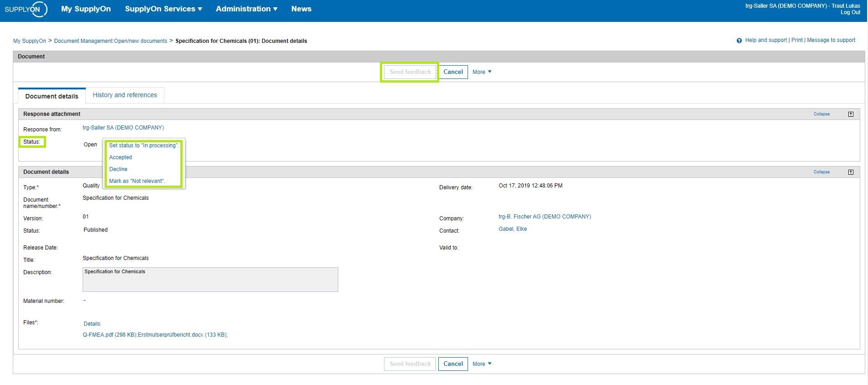
Task: Click Collapse link in Document details header
Action: 821,172
